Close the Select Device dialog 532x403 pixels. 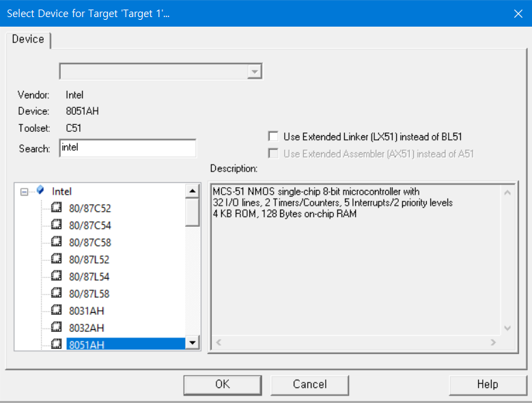click(518, 14)
